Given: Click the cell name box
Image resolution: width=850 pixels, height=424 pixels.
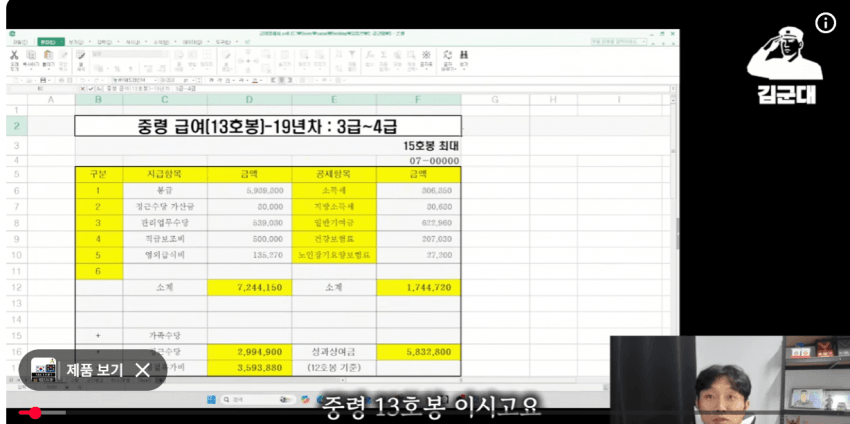Looking at the screenshot, I should coord(42,88).
